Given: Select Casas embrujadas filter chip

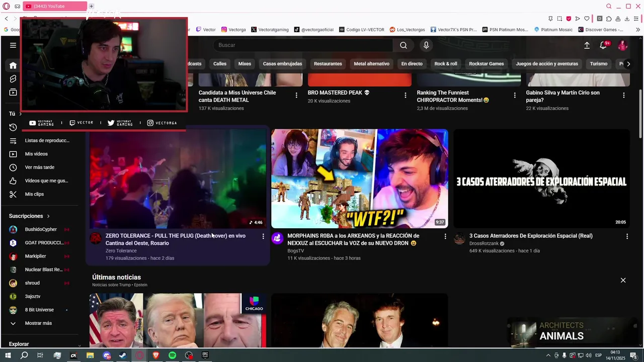Looking at the screenshot, I should coord(282,64).
